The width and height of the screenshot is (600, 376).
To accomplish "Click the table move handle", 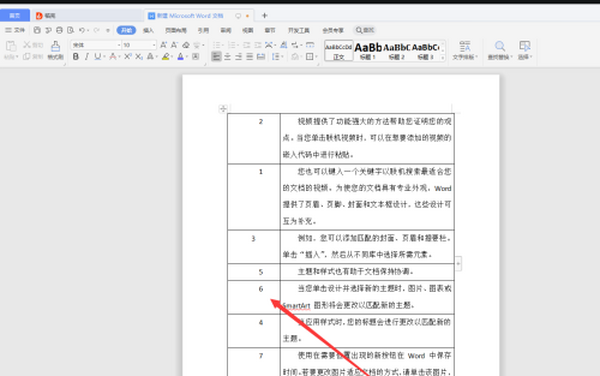I will 223,109.
